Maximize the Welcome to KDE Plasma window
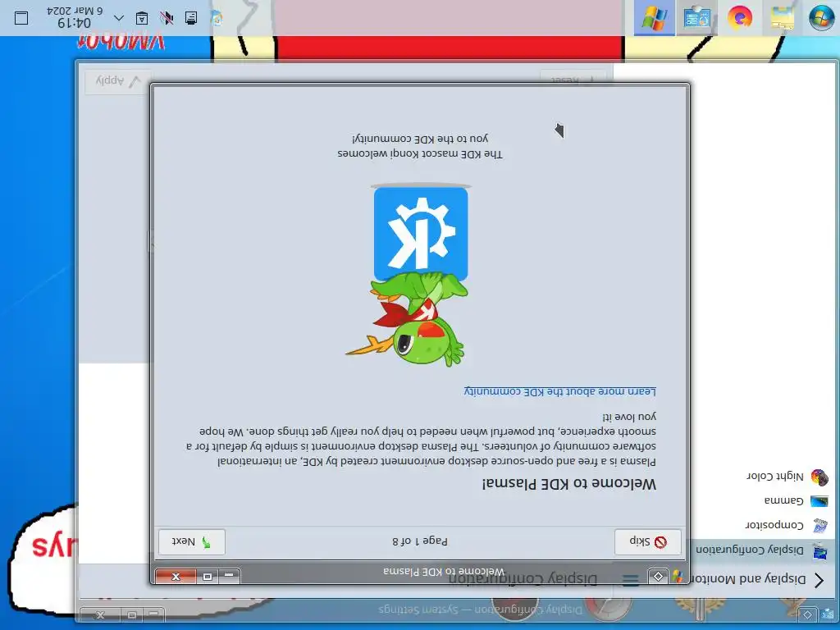 (x=208, y=576)
